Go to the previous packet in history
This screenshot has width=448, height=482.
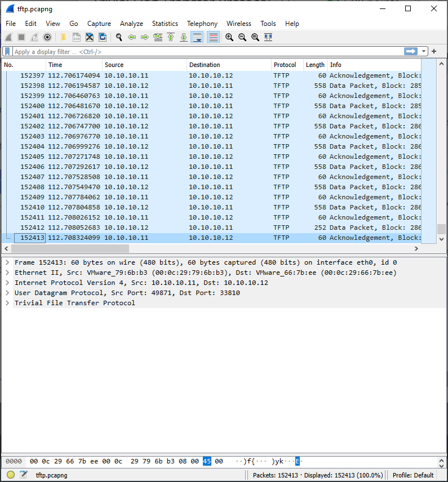[x=132, y=37]
